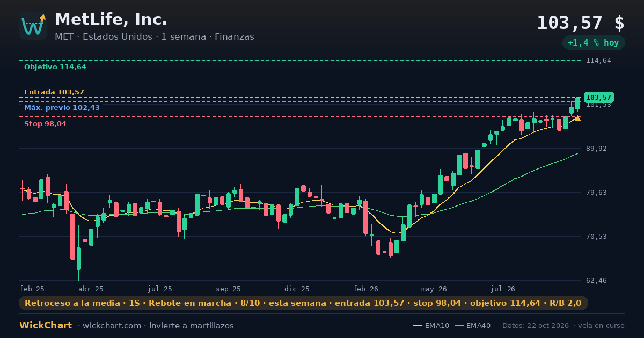This screenshot has width=644, height=338.
Task: Click the latest green candle at chart's right edge
Action: (x=578, y=103)
